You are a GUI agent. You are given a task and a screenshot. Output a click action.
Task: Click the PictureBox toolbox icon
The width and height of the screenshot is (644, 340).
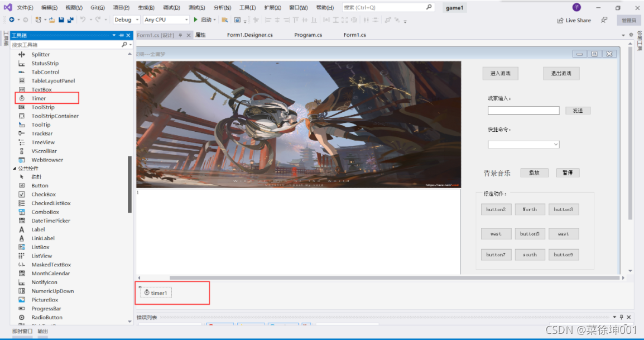point(22,300)
